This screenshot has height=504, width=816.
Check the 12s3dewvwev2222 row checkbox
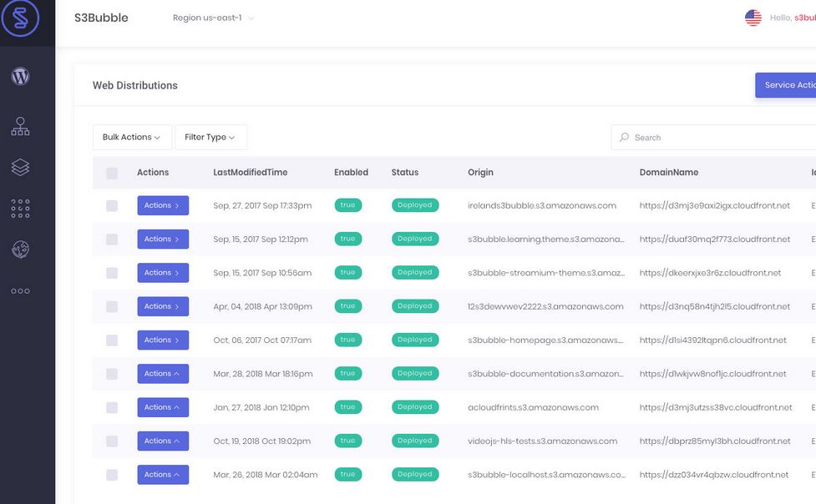(x=112, y=306)
